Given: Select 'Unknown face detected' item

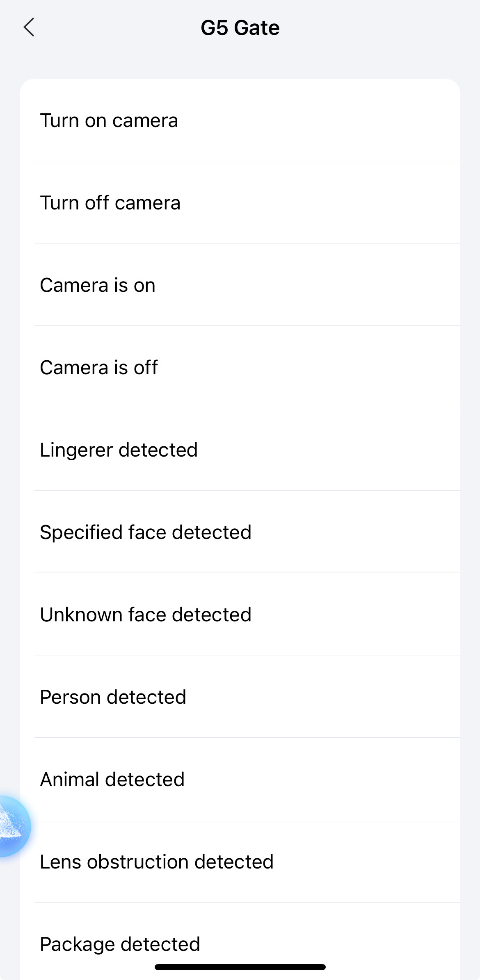Looking at the screenshot, I should pos(145,615).
